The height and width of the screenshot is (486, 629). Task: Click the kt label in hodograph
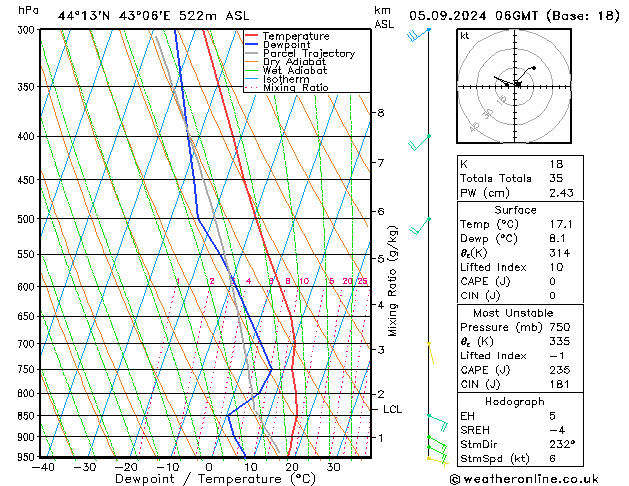coord(465,36)
